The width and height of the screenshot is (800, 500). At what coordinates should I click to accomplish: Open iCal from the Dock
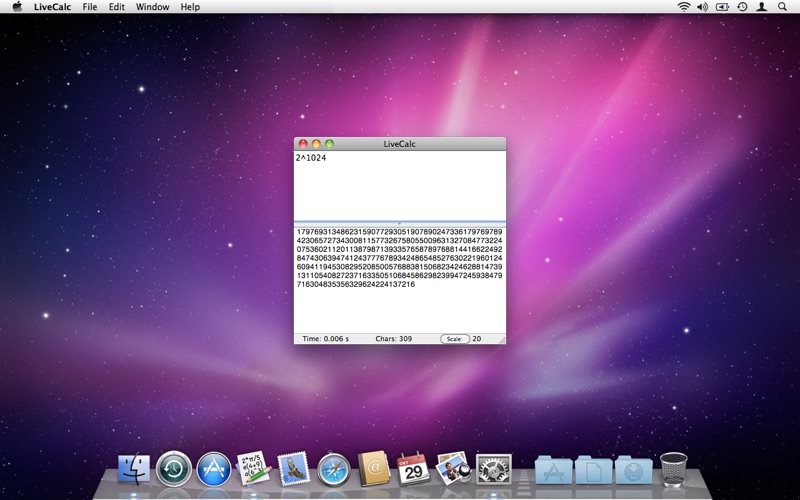click(413, 468)
